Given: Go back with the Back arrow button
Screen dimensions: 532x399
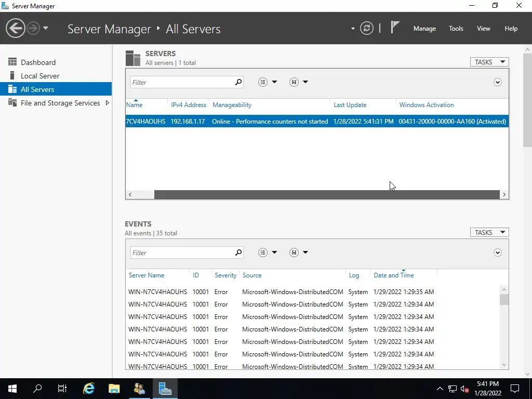Looking at the screenshot, I should (x=15, y=28).
